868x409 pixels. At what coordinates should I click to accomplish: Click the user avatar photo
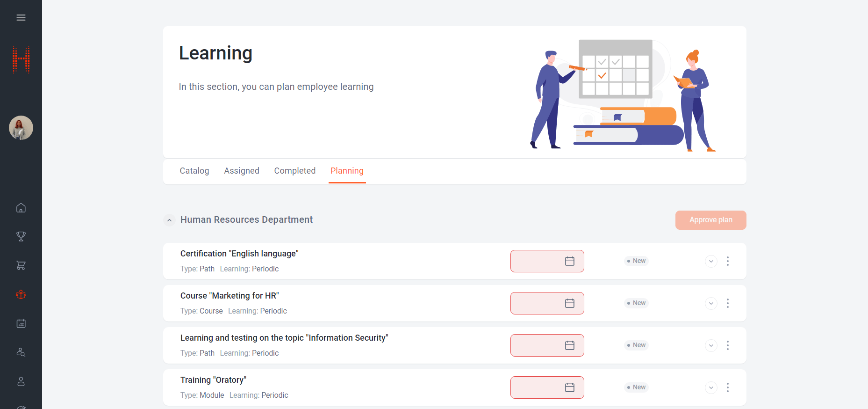point(21,128)
